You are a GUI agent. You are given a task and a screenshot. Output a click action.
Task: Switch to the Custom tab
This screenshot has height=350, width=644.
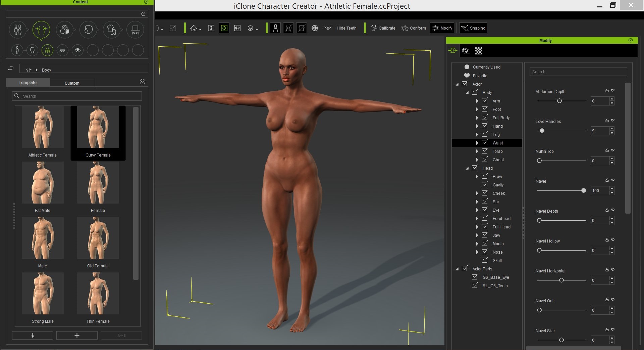(72, 83)
